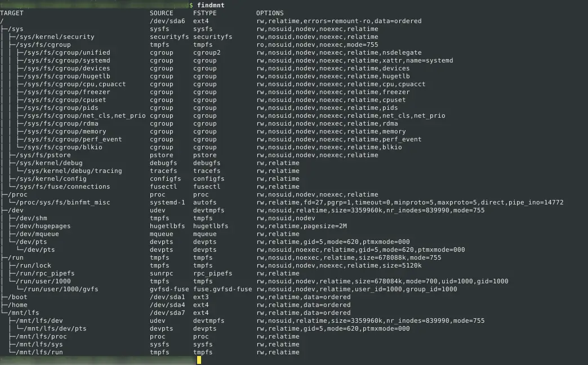
Task: Click the systemd-1 source entry
Action: [x=168, y=202]
